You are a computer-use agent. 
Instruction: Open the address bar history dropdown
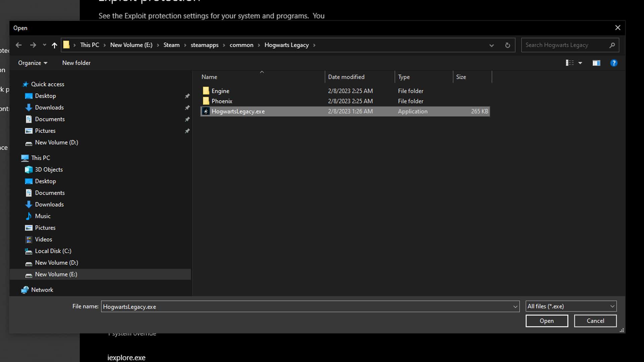(491, 45)
